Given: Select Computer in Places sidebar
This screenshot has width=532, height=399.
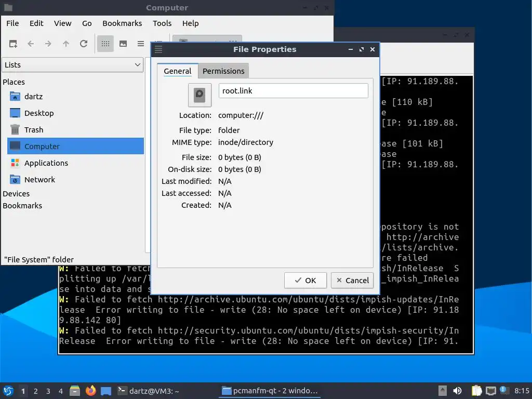Looking at the screenshot, I should pyautogui.click(x=75, y=146).
